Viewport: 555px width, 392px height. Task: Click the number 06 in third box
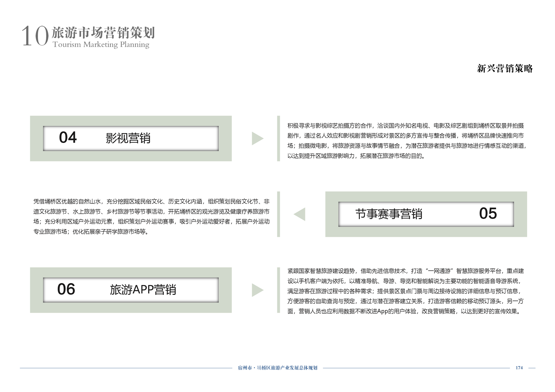(66, 289)
